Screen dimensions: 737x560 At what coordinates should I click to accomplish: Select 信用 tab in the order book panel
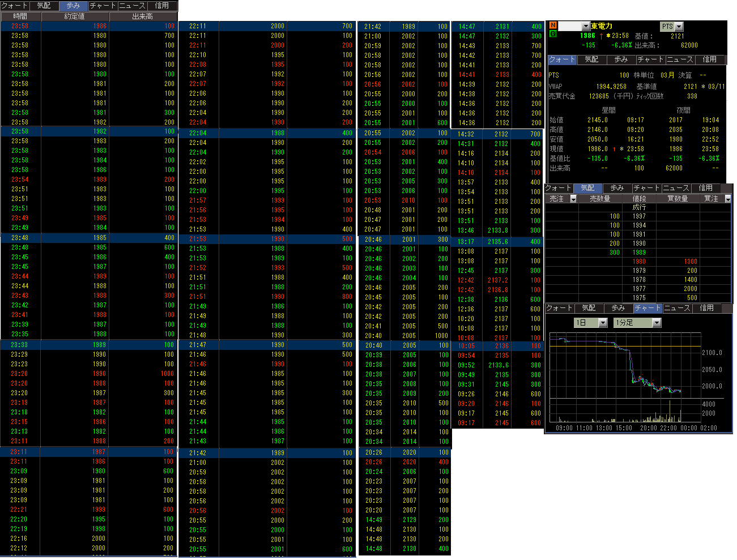coord(705,188)
